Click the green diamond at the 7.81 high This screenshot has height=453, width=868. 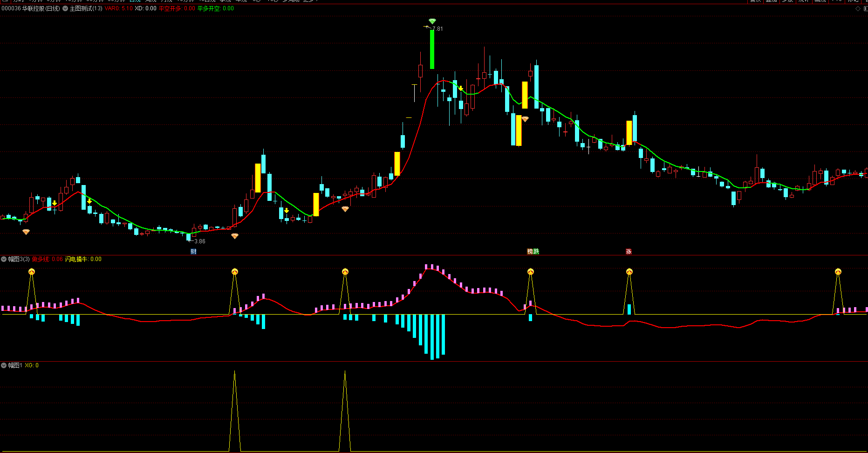point(432,21)
